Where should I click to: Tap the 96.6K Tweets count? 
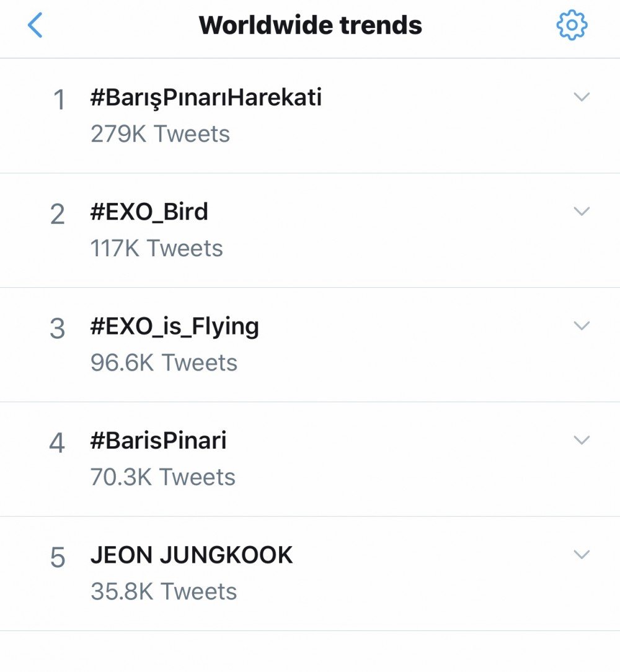pyautogui.click(x=164, y=362)
